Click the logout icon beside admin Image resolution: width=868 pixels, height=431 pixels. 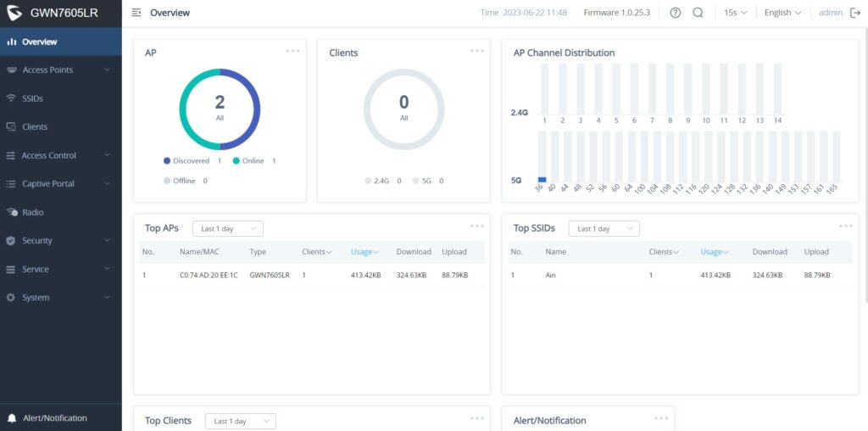(x=855, y=13)
